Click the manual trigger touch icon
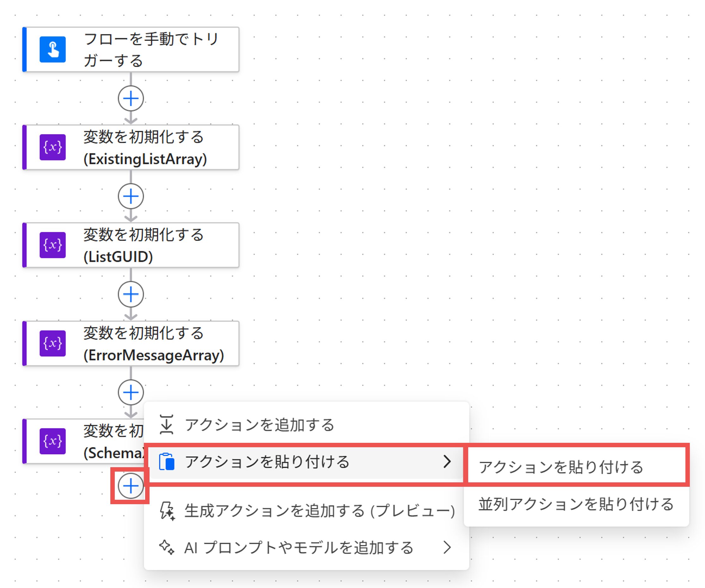Image resolution: width=705 pixels, height=588 pixels. click(53, 49)
